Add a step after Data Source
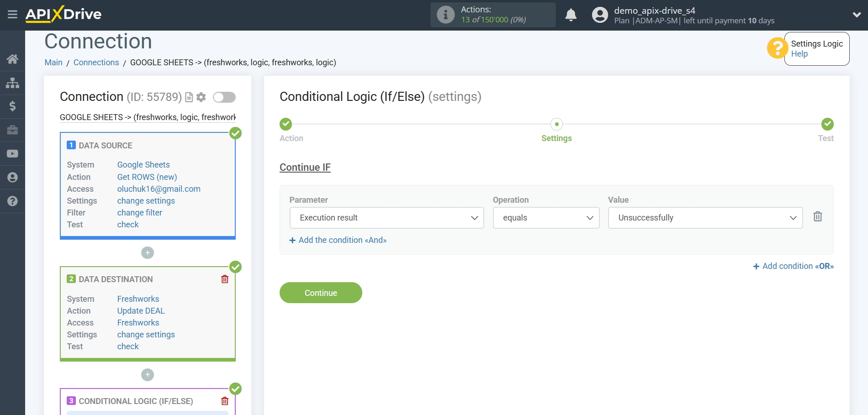 [148, 253]
